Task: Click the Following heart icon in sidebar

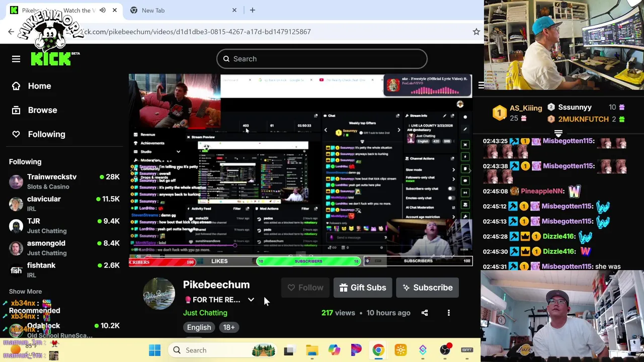Action: coord(16,134)
